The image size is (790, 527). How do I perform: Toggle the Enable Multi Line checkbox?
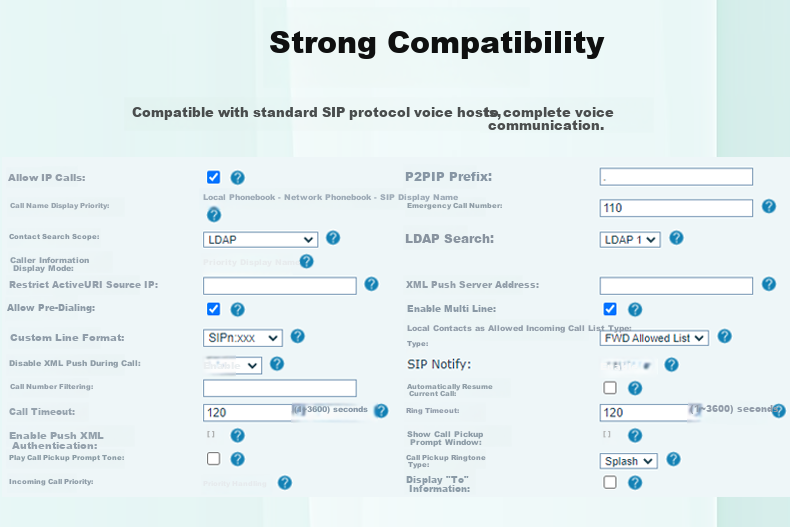pos(610,309)
